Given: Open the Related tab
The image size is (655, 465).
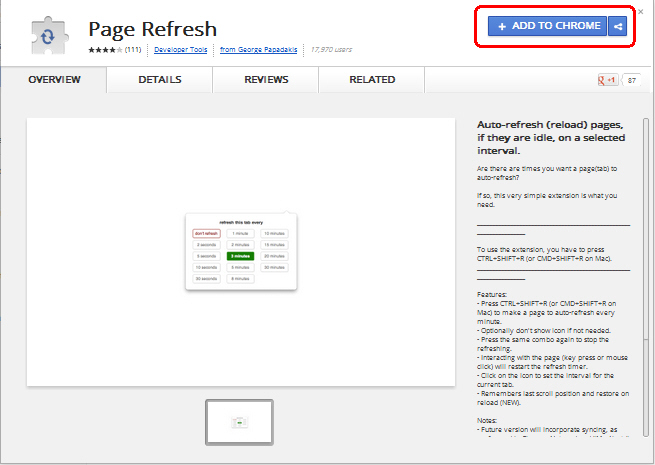Looking at the screenshot, I should tap(372, 80).
